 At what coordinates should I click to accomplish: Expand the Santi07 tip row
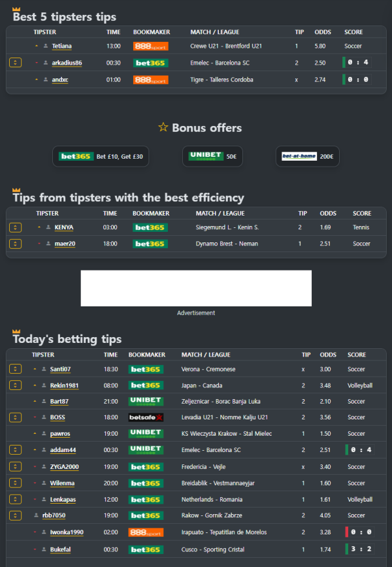[x=16, y=369]
